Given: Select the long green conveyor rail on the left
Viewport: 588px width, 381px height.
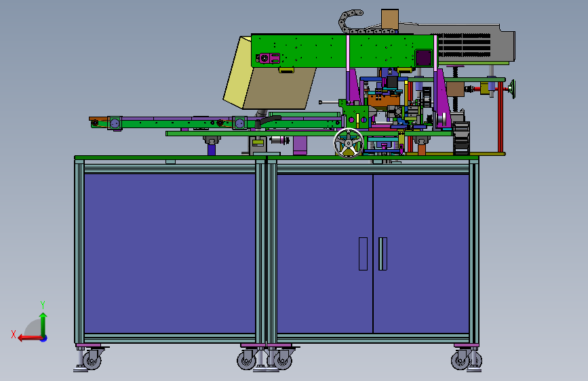Looking at the screenshot, I should pos(216,123).
